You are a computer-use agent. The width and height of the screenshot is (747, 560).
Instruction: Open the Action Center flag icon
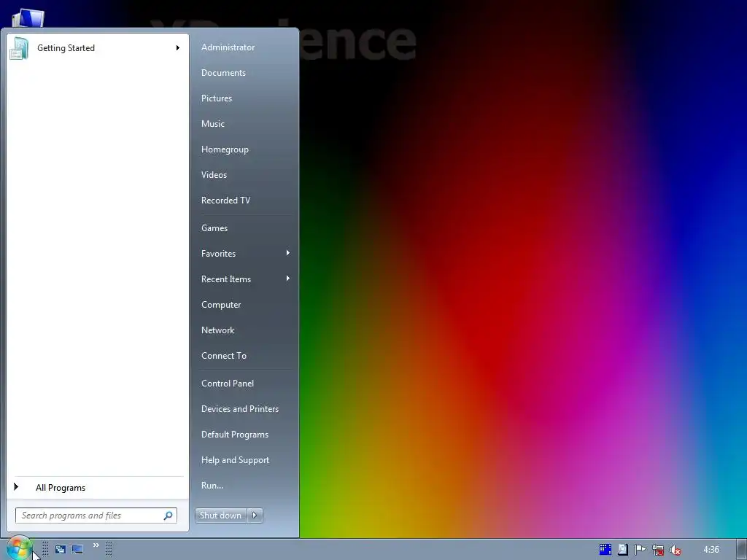(x=640, y=550)
